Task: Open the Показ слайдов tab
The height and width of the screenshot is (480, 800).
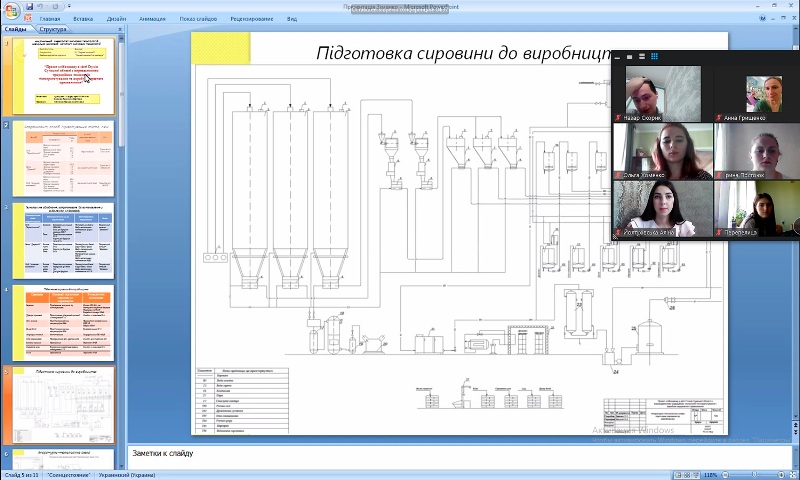Action: (x=199, y=18)
